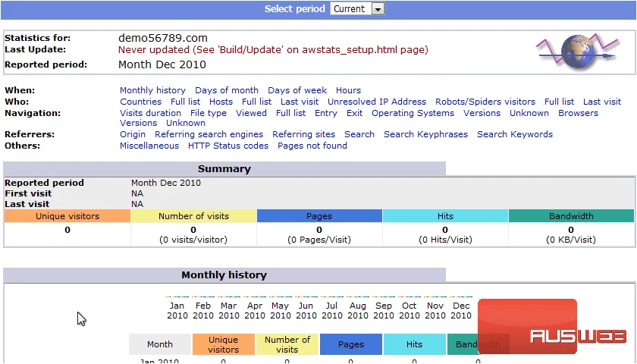Click Pages header in Monthly history table

tap(351, 344)
